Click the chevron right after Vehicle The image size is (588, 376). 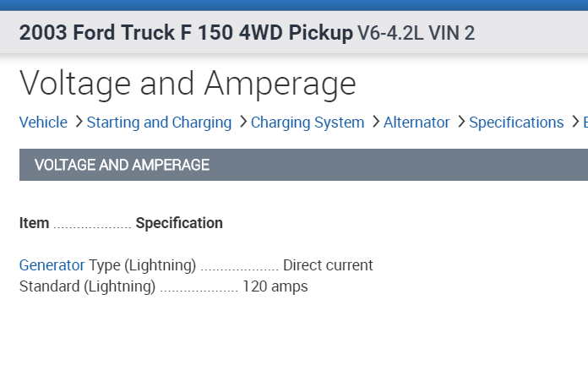[x=79, y=123]
